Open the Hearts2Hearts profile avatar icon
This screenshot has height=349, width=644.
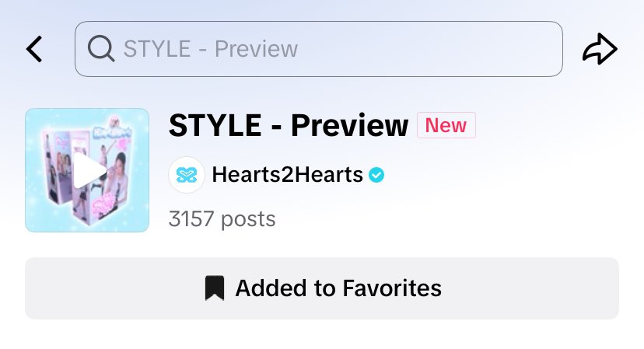[x=187, y=175]
